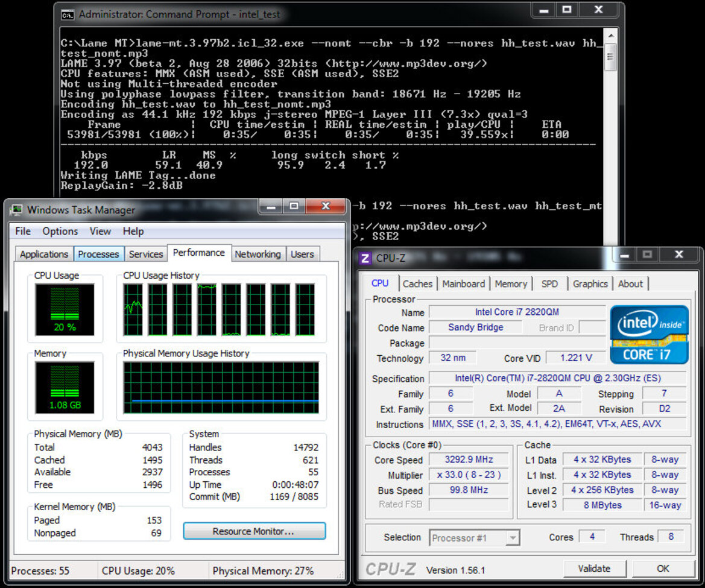Click the Intel Core i7 logo badge

649,335
